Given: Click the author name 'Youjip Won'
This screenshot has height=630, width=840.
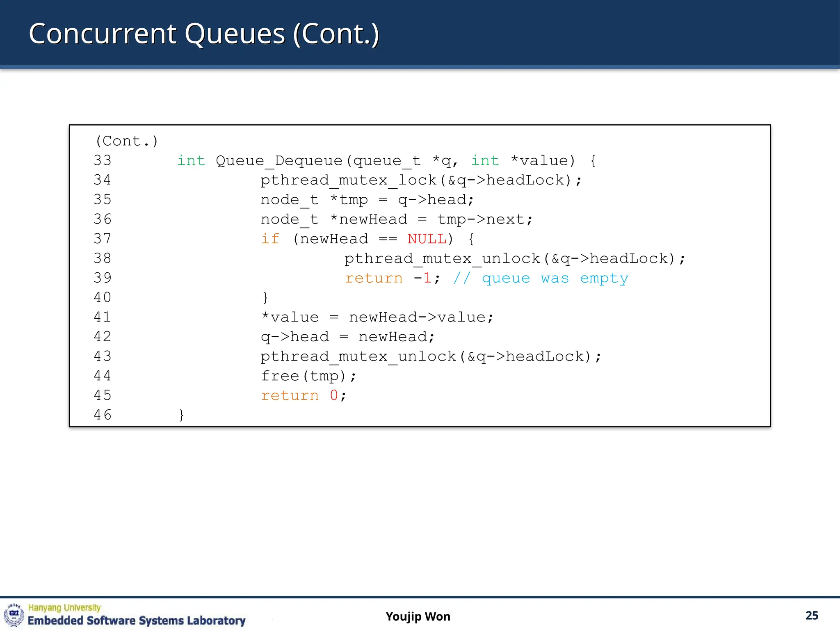Looking at the screenshot, I should click(x=418, y=616).
